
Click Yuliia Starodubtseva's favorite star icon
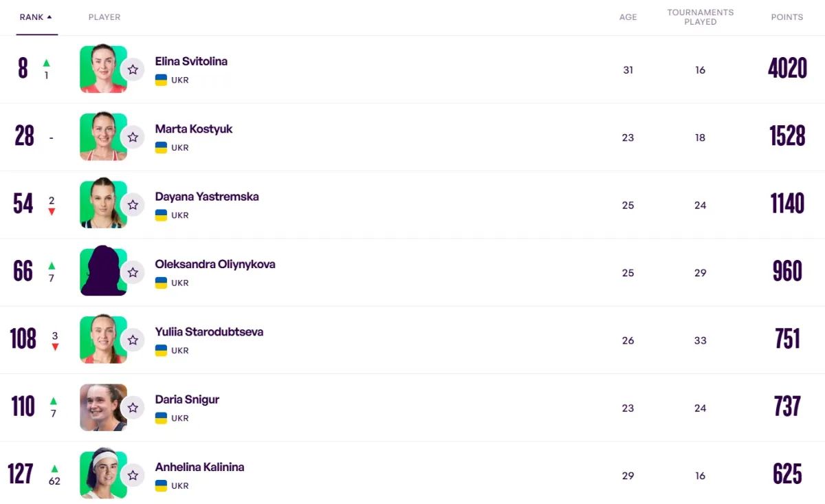coord(133,340)
